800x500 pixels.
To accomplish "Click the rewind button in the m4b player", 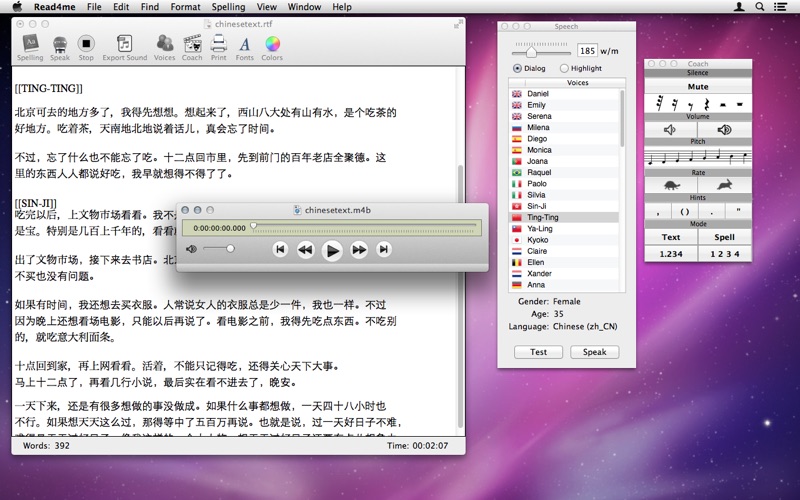I will tap(305, 249).
